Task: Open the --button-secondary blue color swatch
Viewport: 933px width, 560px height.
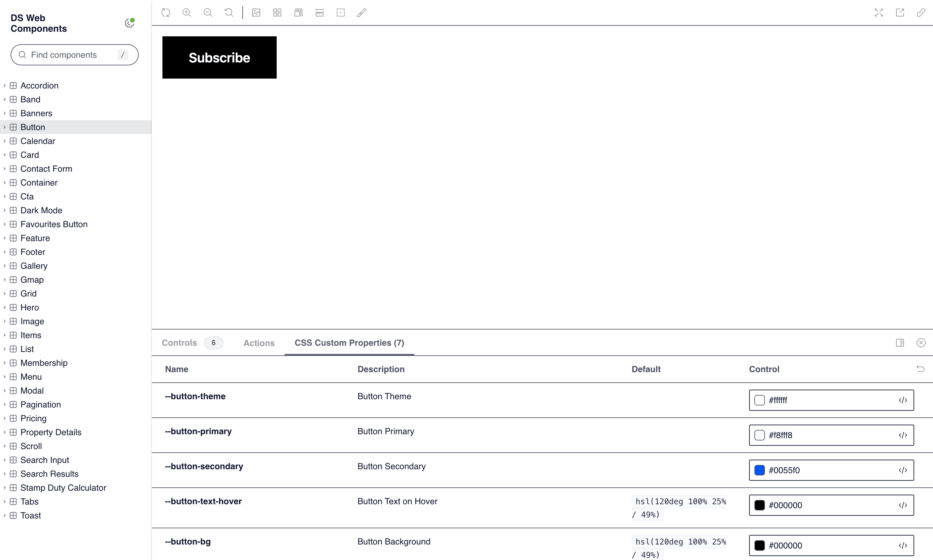Action: tap(759, 470)
